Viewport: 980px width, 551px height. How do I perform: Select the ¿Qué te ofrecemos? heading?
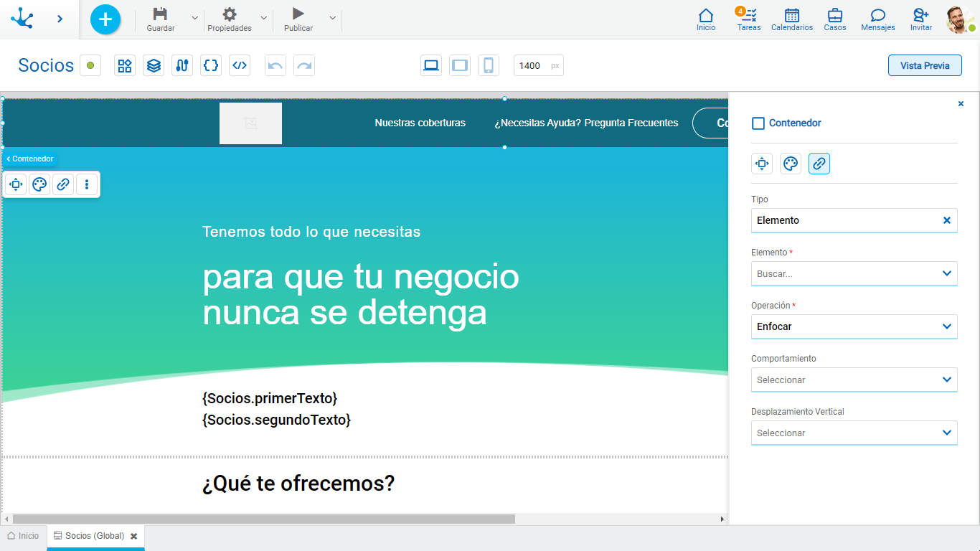coord(298,484)
